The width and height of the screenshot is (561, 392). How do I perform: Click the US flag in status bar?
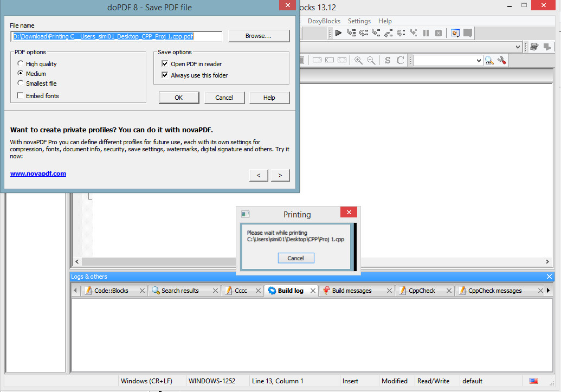coord(534,381)
